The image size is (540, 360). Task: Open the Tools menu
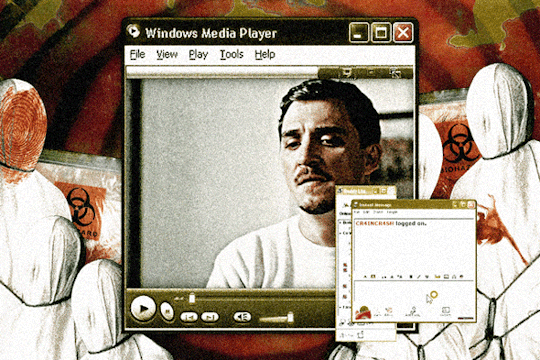(x=231, y=54)
